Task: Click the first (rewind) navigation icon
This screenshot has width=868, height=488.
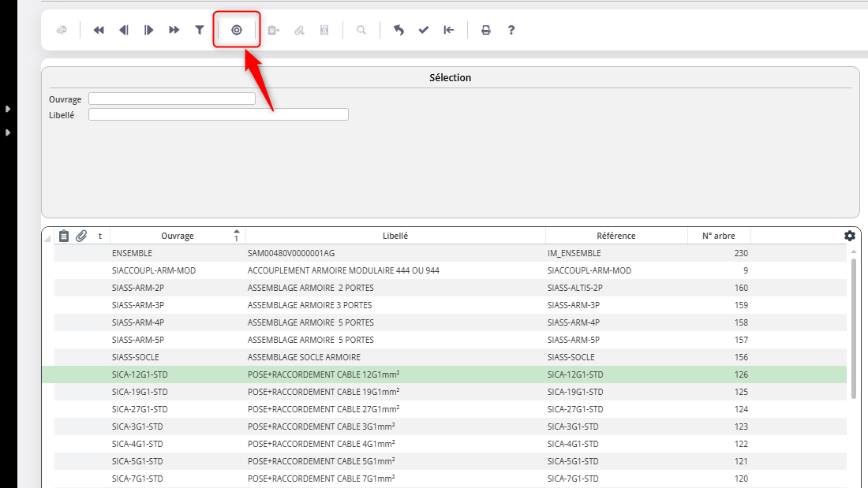Action: tap(99, 30)
